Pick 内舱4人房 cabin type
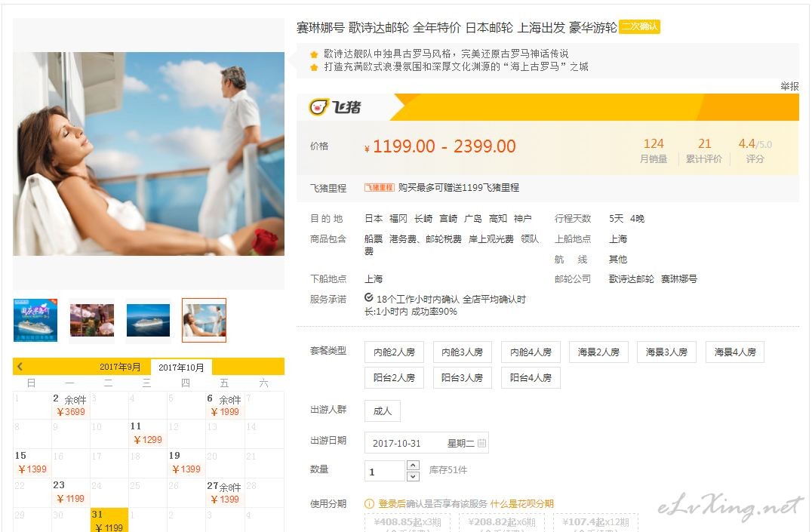The height and width of the screenshot is (532, 812). [x=531, y=352]
